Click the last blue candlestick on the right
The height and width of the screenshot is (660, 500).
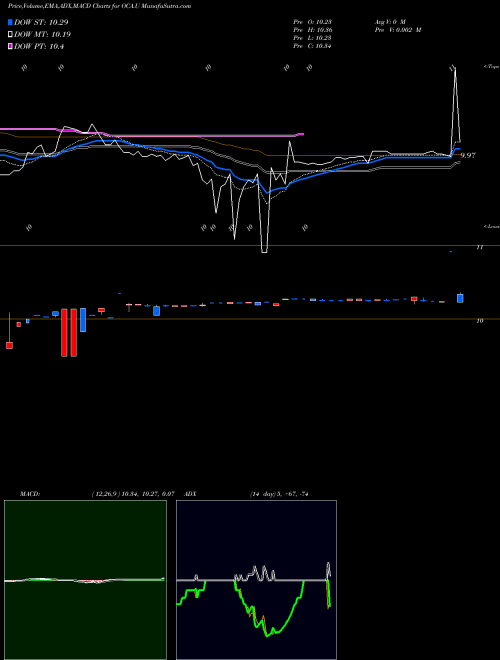pyautogui.click(x=460, y=298)
